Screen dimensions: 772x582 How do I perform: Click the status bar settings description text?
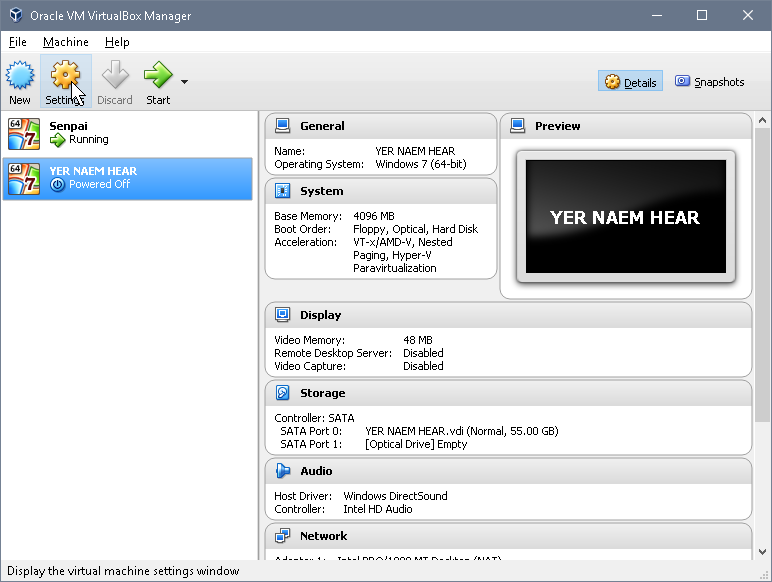click(123, 571)
